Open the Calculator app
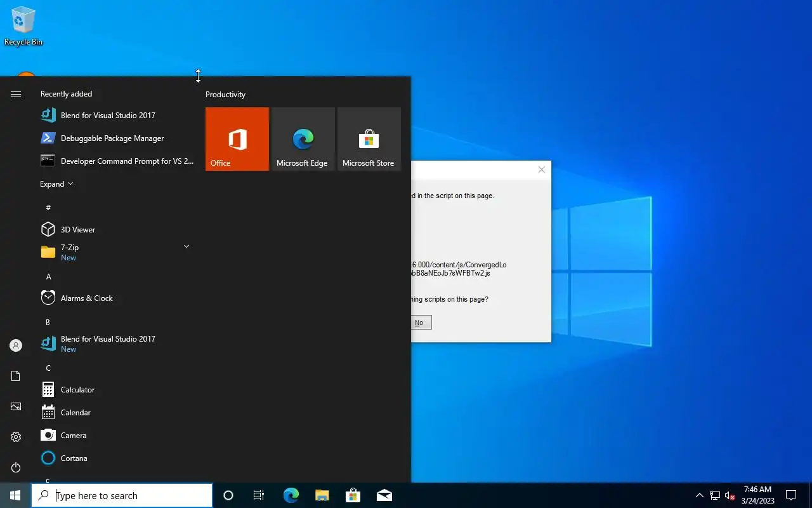 pos(118,390)
